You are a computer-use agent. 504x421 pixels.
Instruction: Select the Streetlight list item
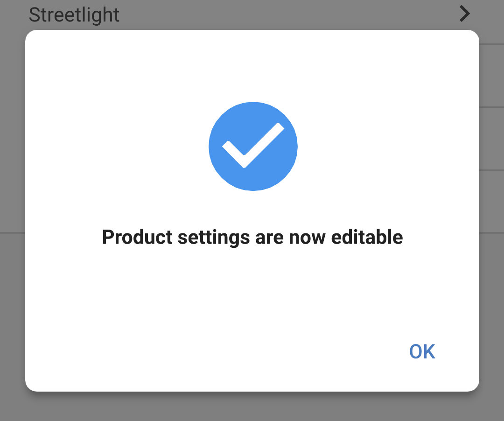[74, 14]
